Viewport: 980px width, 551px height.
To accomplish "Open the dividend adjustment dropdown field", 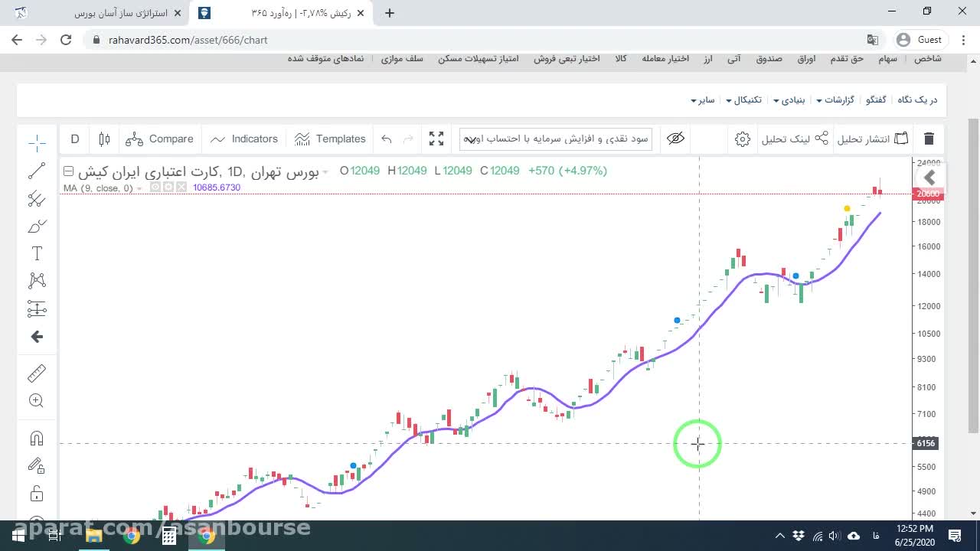I will (x=556, y=139).
